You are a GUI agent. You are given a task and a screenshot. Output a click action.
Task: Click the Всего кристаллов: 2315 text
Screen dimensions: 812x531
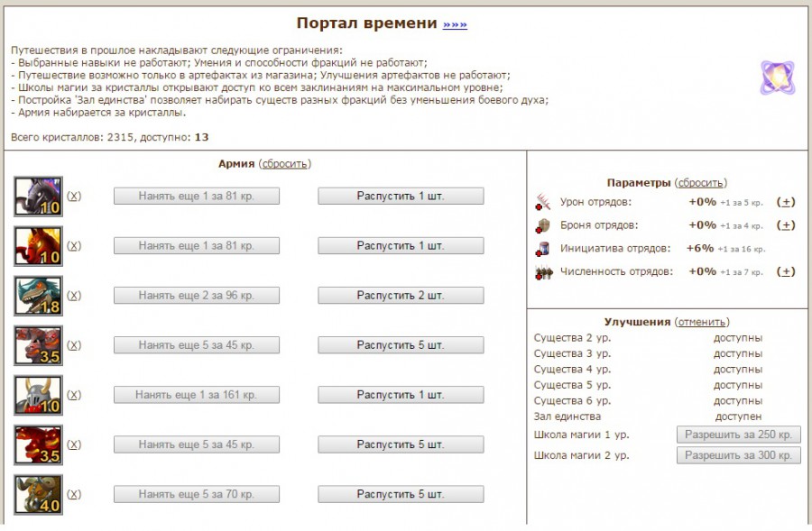pyautogui.click(x=74, y=137)
